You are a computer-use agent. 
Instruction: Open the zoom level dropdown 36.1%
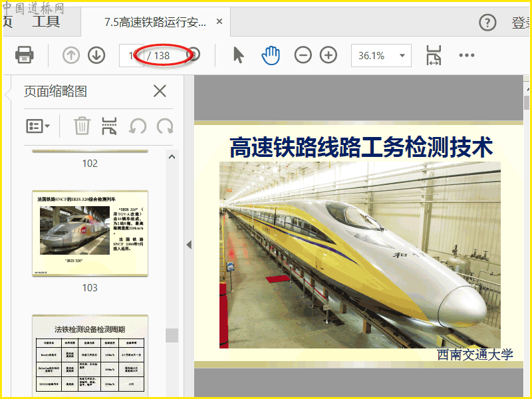click(381, 55)
